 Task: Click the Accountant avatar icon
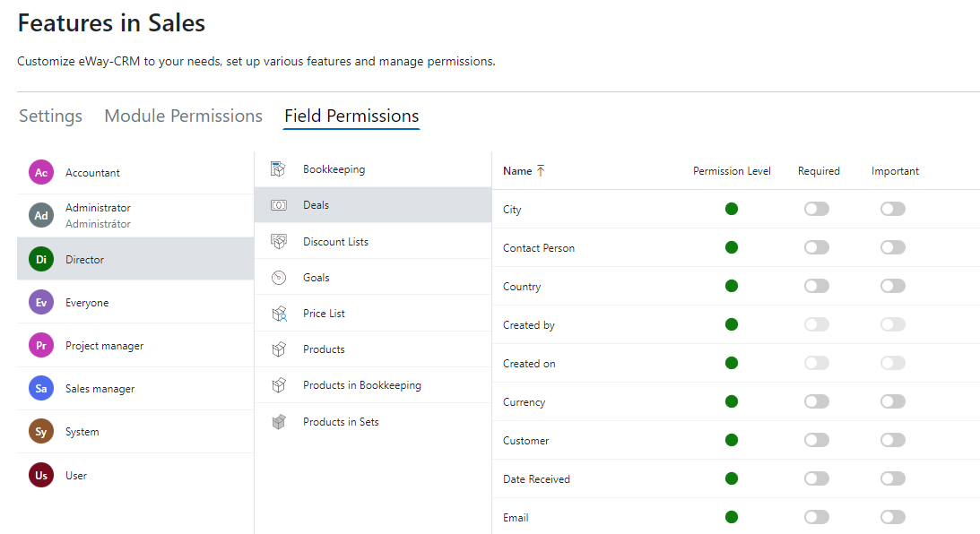tap(41, 172)
